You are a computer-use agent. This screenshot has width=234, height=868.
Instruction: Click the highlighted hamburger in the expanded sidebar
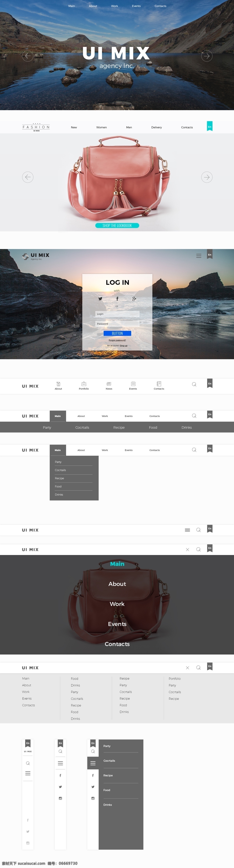93,763
